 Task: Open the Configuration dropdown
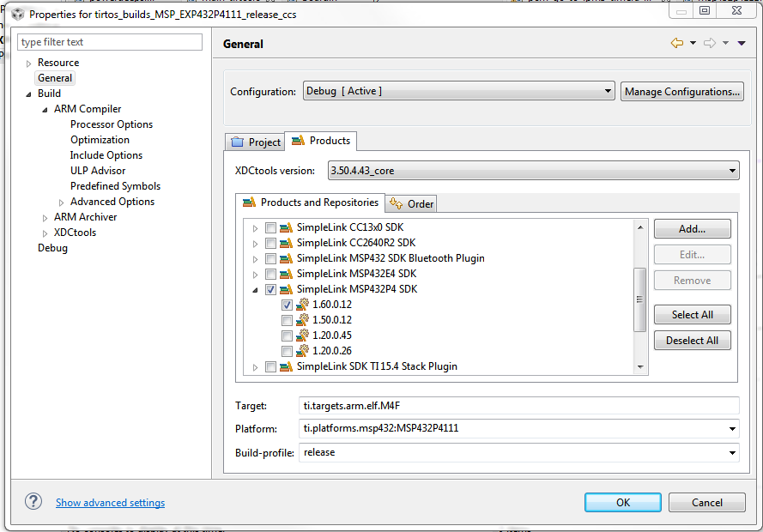[x=459, y=91]
